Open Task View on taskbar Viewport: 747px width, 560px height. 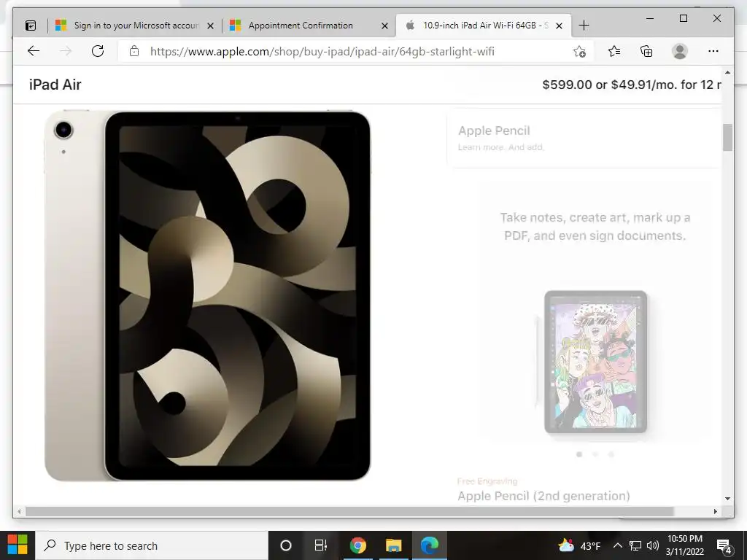point(321,545)
